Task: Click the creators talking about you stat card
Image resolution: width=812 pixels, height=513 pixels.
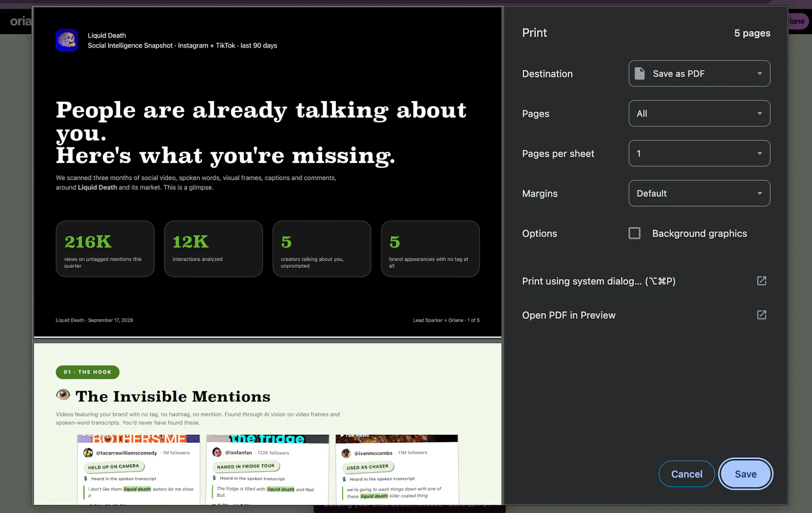Action: coord(322,249)
